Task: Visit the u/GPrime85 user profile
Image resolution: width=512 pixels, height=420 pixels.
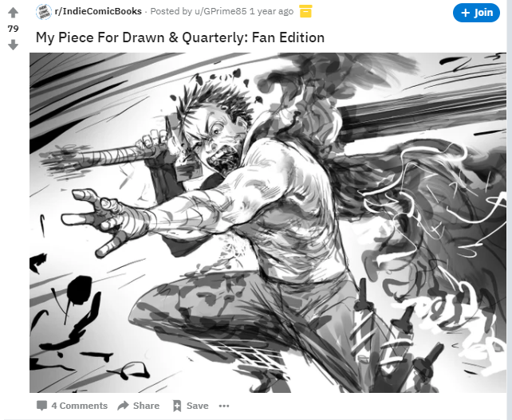Action: point(220,11)
